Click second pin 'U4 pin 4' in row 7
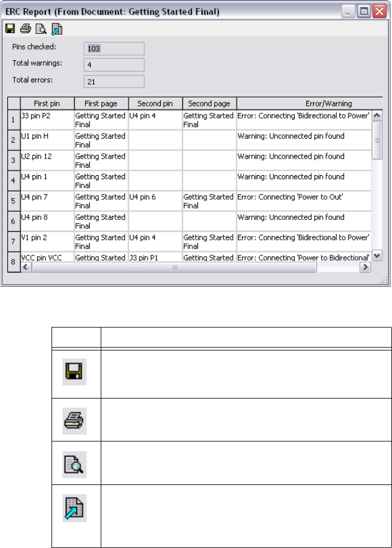 [156, 242]
